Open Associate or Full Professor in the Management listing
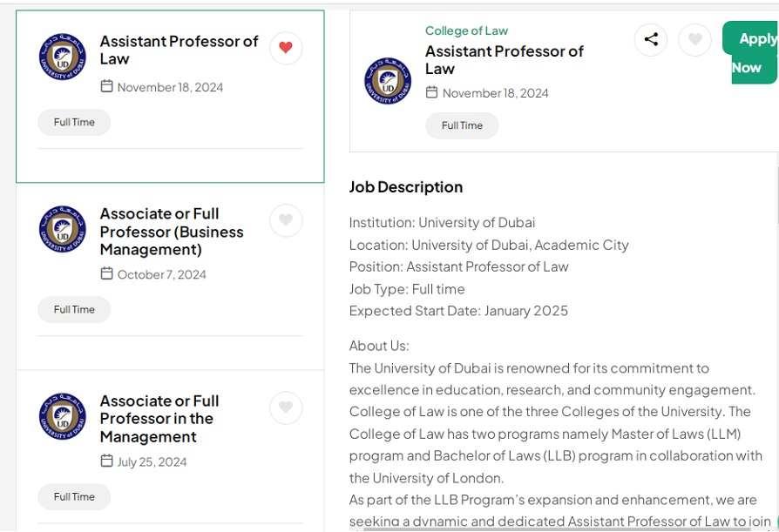779x532 pixels. click(159, 419)
